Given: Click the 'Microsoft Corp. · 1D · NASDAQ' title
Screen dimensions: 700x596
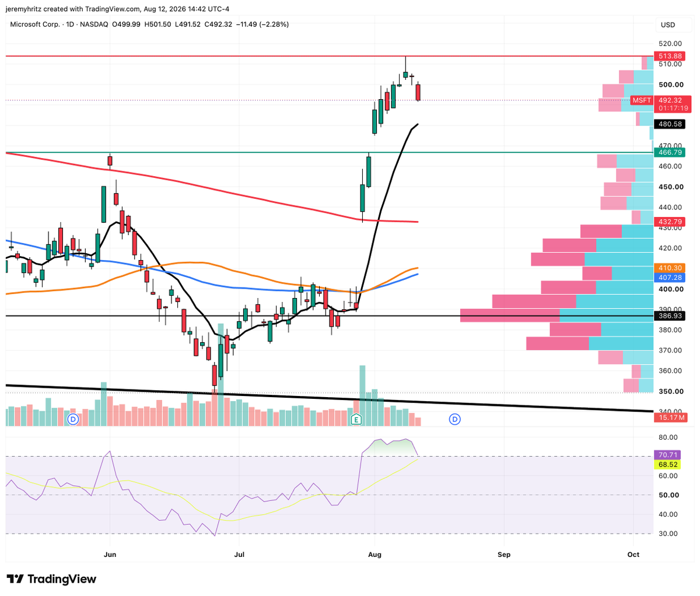Looking at the screenshot, I should (61, 24).
